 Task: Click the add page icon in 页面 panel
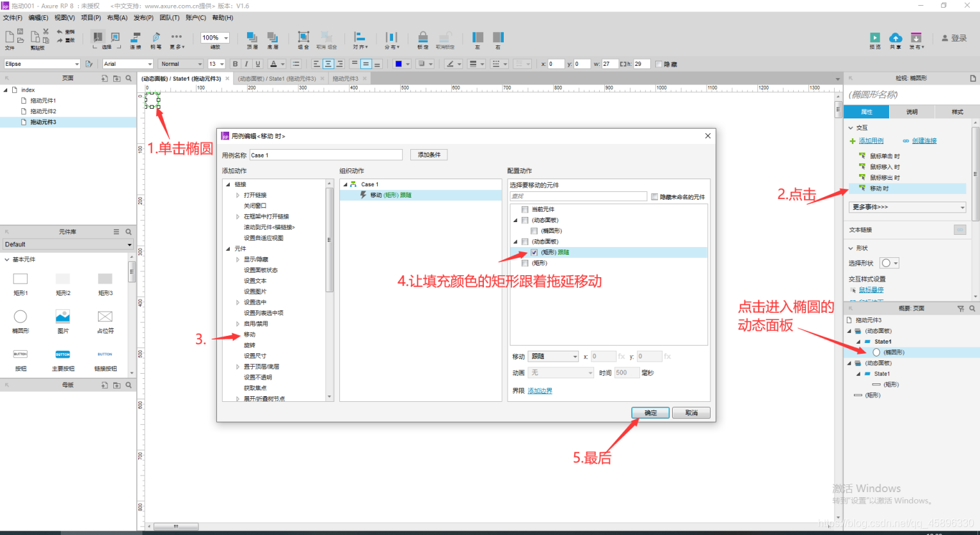[105, 79]
